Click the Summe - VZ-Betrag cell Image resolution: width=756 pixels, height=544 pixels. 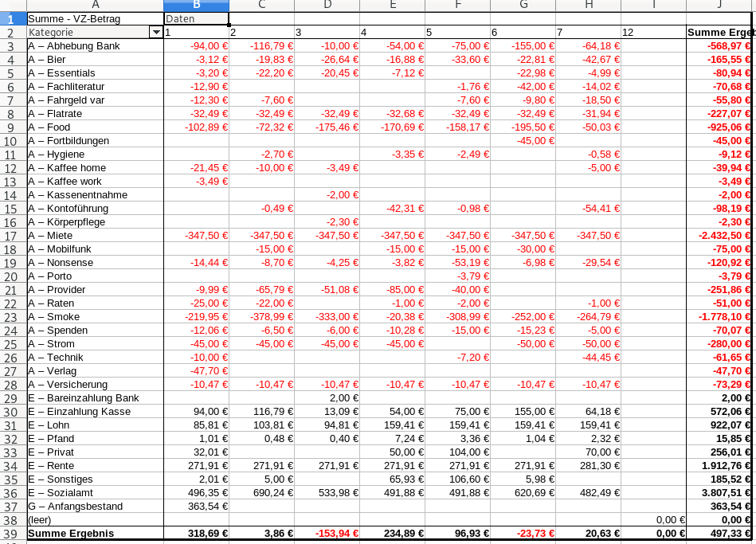(95, 18)
